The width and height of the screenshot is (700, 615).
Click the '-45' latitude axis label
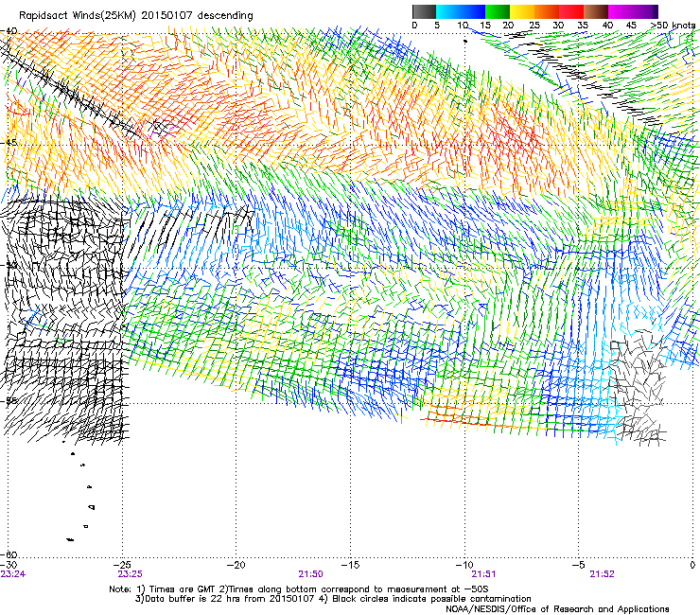(9, 143)
